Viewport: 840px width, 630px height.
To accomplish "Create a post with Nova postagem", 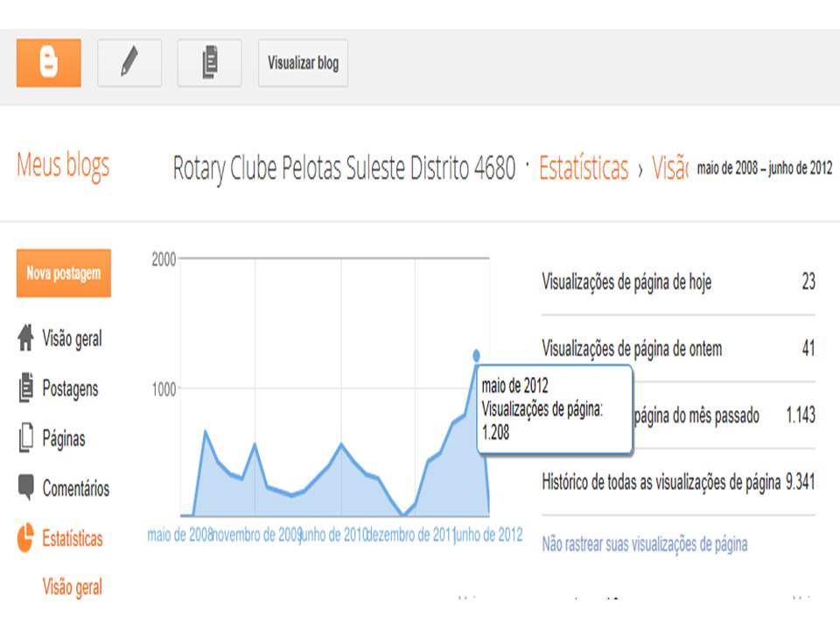I will click(x=64, y=273).
